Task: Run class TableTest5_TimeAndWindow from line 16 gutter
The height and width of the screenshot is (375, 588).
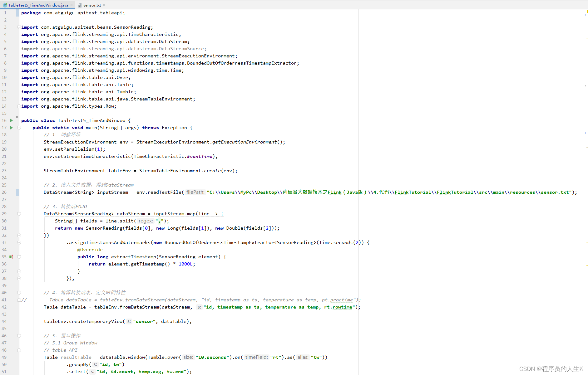Action: (12, 120)
